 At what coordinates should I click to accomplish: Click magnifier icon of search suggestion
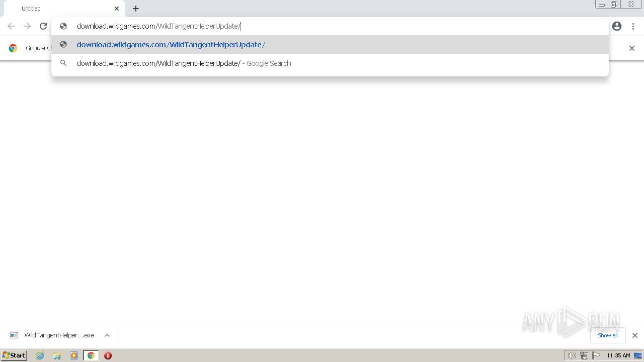tap(63, 63)
